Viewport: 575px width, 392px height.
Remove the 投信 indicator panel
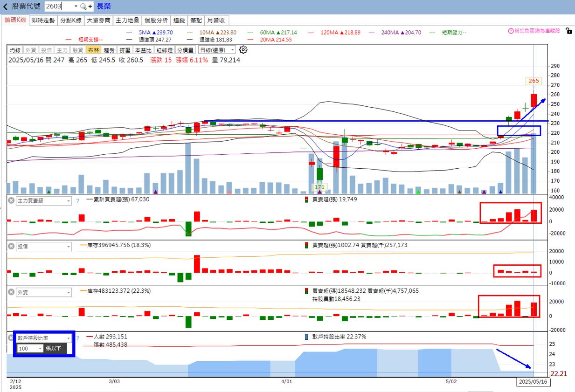click(x=11, y=246)
